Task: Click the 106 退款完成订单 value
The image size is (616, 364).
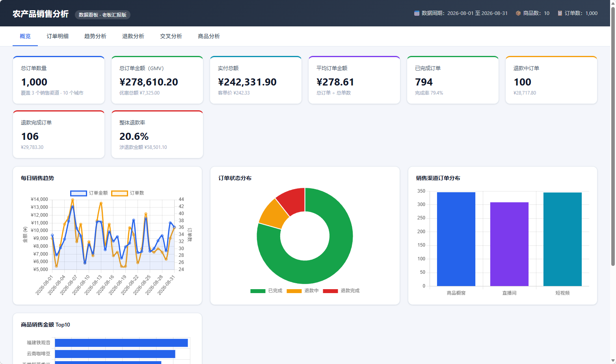Action: (30, 136)
